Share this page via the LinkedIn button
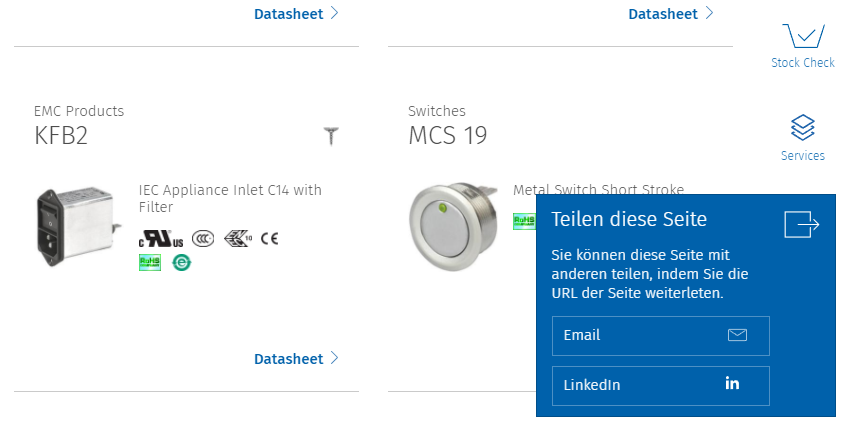850x425 pixels. tap(660, 385)
